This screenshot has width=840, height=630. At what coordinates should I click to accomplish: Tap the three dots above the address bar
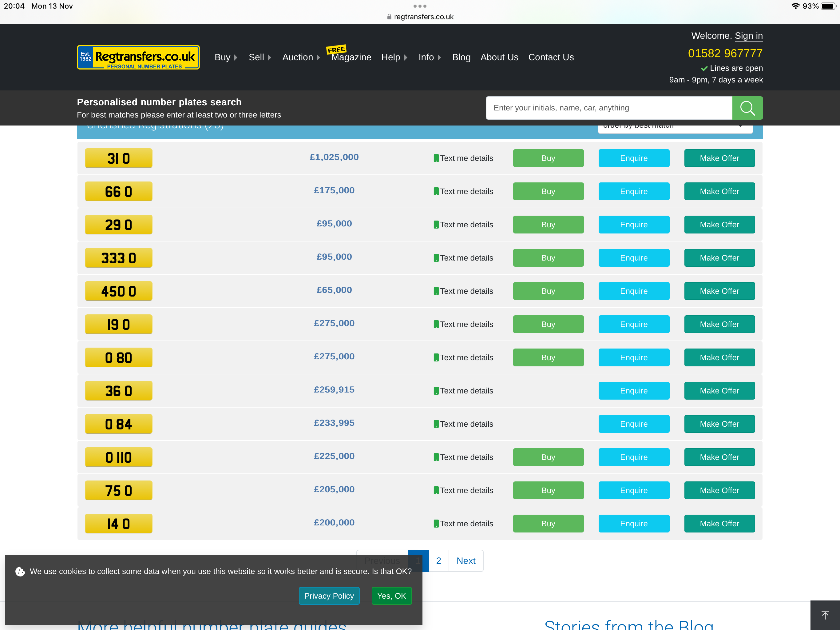click(x=420, y=6)
